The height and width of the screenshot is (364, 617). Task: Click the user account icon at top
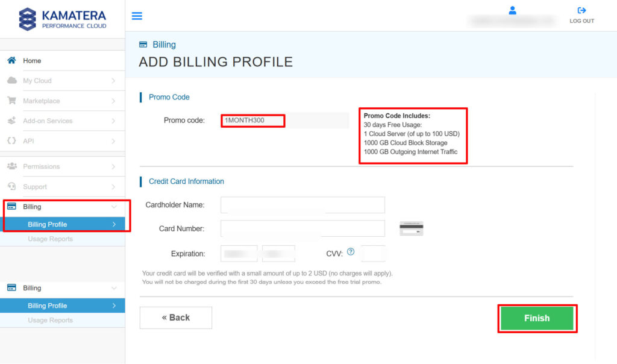[x=513, y=10]
